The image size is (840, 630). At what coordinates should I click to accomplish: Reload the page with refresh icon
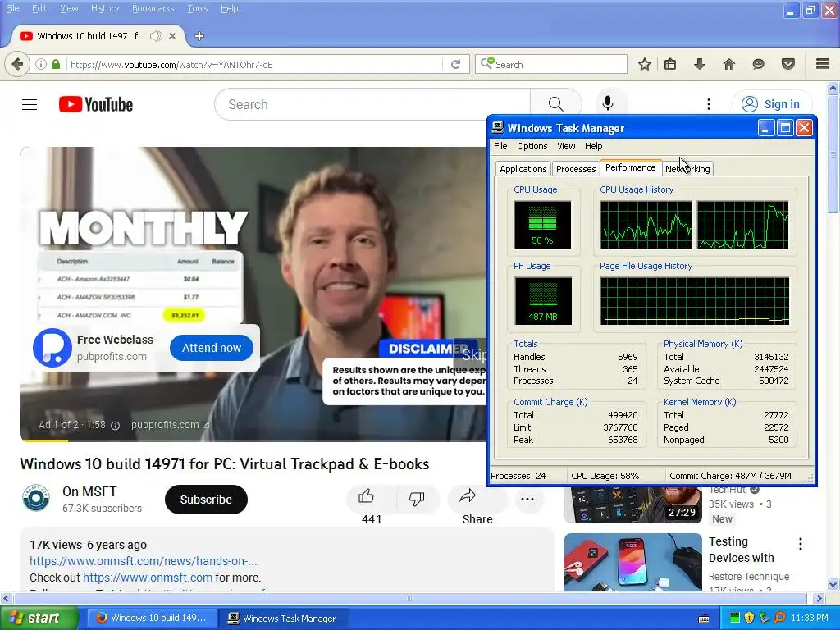[456, 64]
